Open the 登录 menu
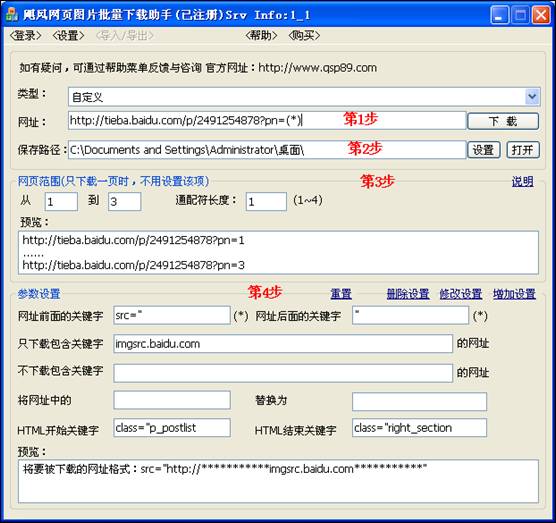This screenshot has height=523, width=556. click(25, 35)
